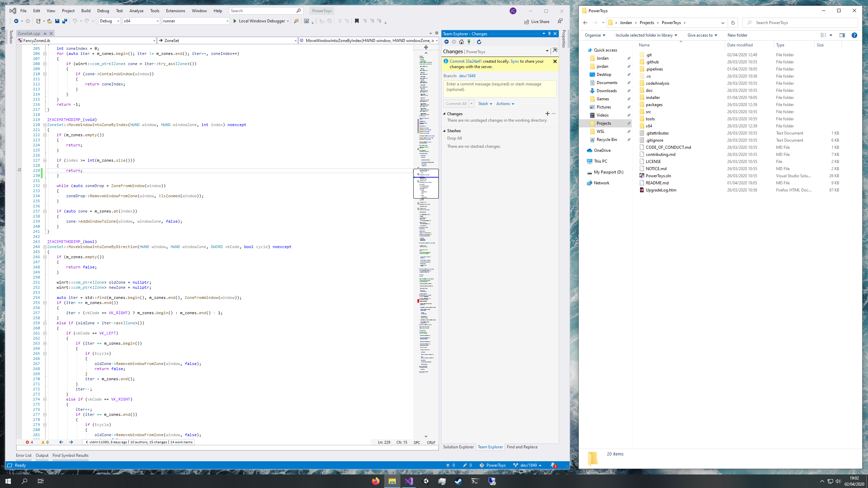
Task: Open the Toolbox side panel
Action: point(11,37)
